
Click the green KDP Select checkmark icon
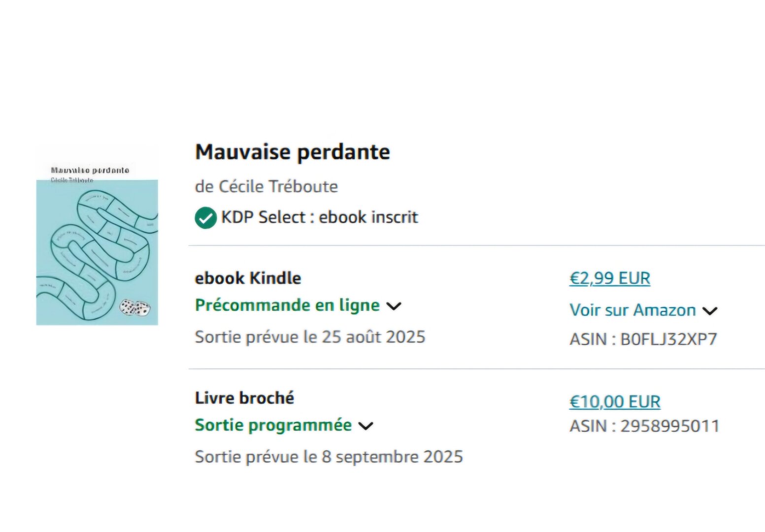pyautogui.click(x=205, y=218)
